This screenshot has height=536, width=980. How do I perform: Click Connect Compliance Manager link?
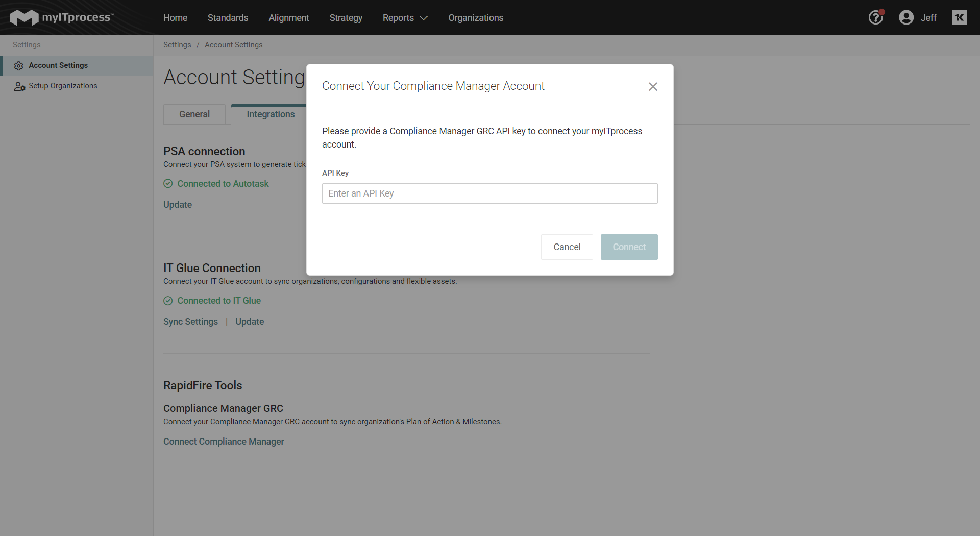(x=224, y=442)
